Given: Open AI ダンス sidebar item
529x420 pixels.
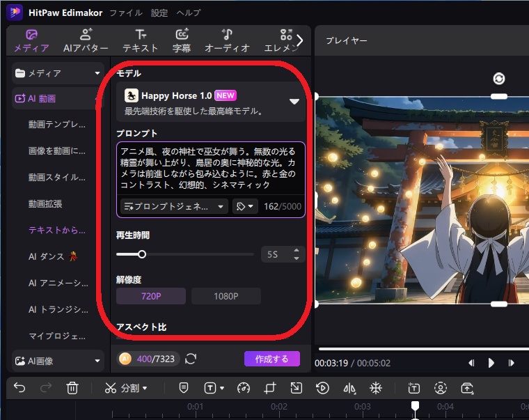Looking at the screenshot, I should pos(54,256).
